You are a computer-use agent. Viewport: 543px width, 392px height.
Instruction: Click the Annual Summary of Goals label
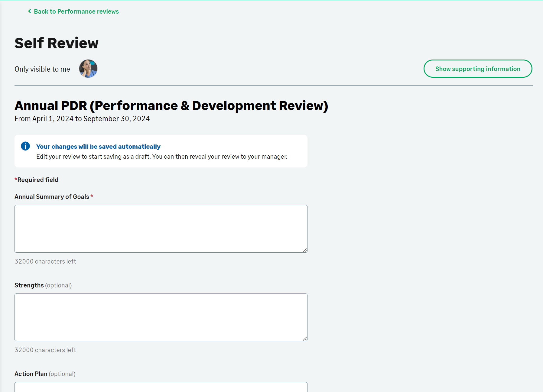click(x=52, y=197)
